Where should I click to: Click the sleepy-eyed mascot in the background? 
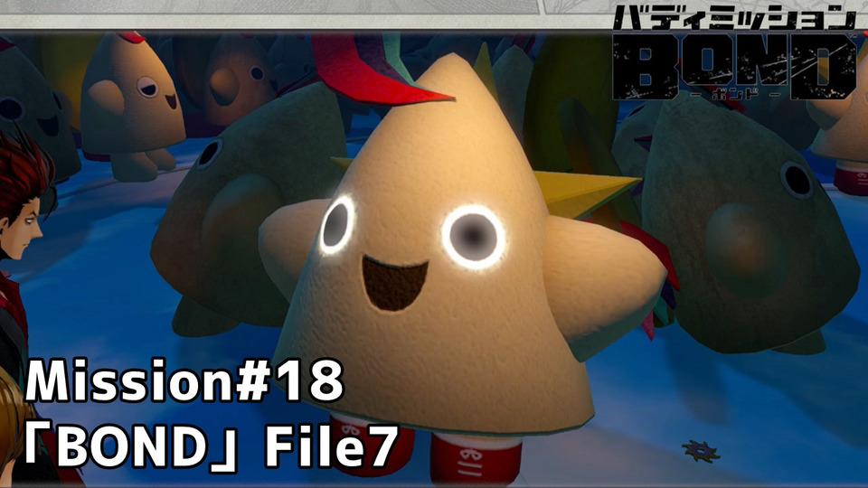[132, 105]
